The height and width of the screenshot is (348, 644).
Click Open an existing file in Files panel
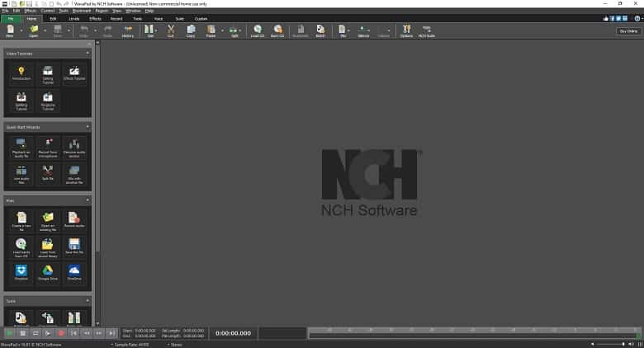click(x=48, y=221)
